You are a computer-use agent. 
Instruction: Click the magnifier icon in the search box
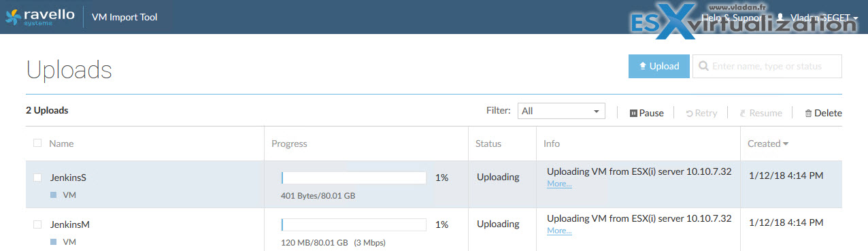click(x=703, y=67)
